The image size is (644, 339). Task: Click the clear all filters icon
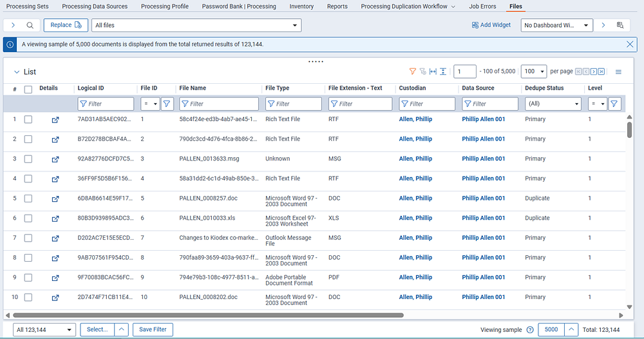point(422,72)
